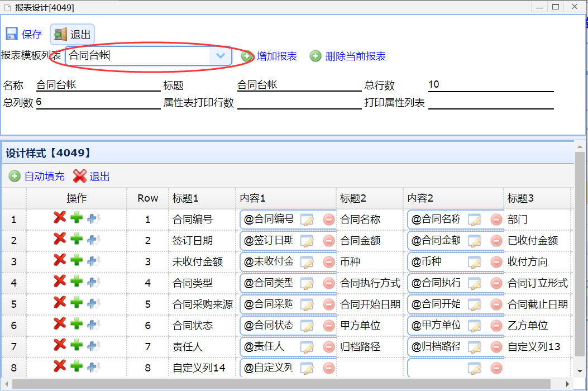Maximize the 报表设计 window
The image size is (588, 391).
[556, 7]
